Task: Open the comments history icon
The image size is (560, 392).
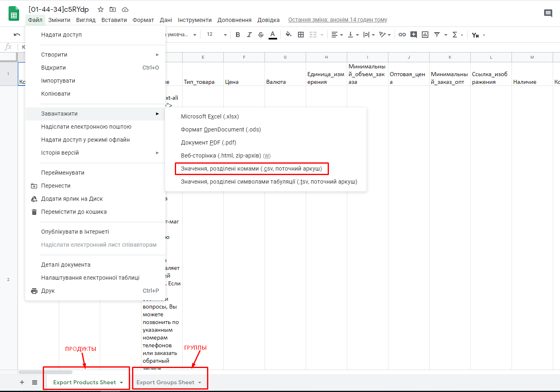Action: tap(548, 13)
